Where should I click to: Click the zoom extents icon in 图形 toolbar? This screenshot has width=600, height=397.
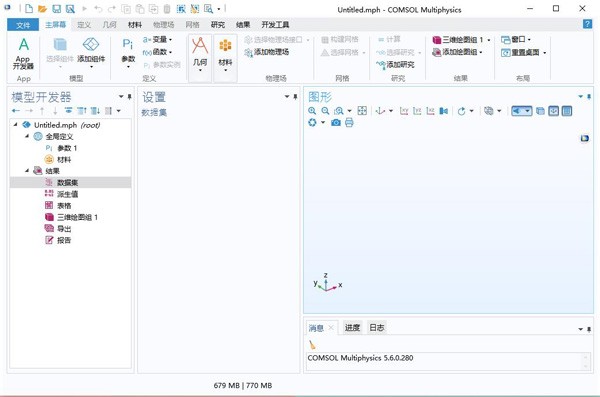pos(362,111)
